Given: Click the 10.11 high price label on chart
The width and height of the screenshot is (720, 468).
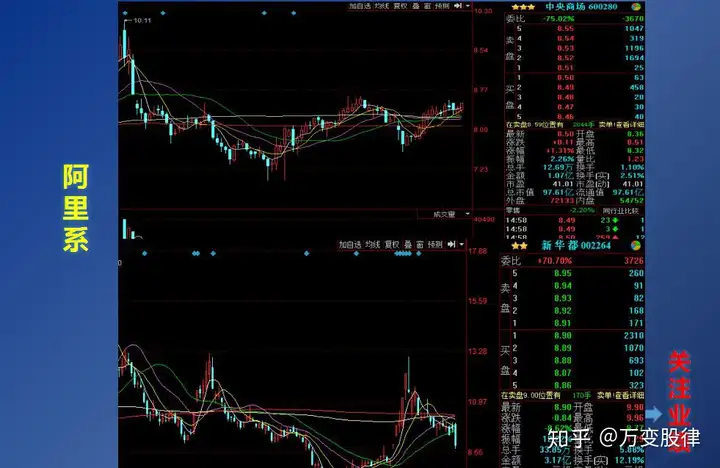Looking at the screenshot, I should pyautogui.click(x=142, y=21).
